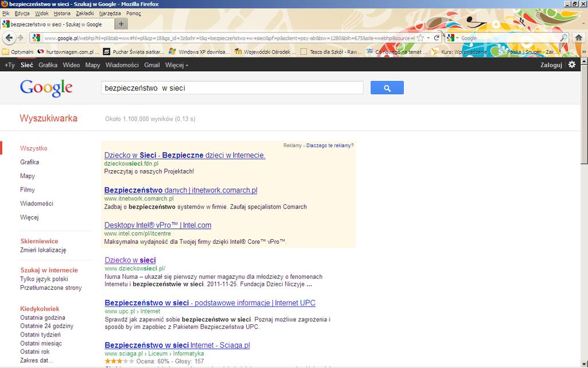The width and height of the screenshot is (588, 368).
Task: Filter results by Ostatnie 24 godziny
Action: pyautogui.click(x=47, y=326)
